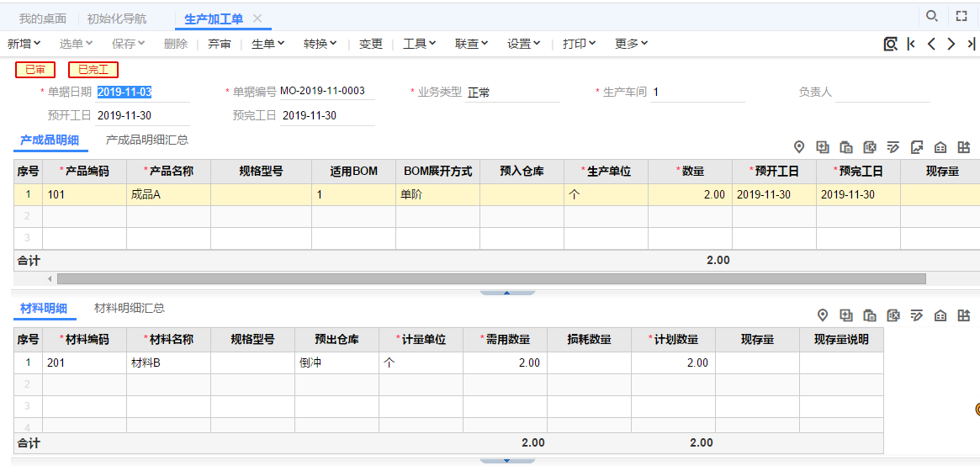Click the search magnifier icon at top right
Viewport: 980px width, 471px height.
(932, 16)
